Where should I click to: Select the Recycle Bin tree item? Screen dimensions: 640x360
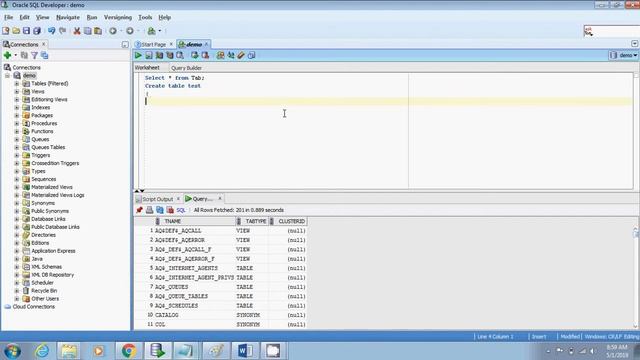coord(44,291)
